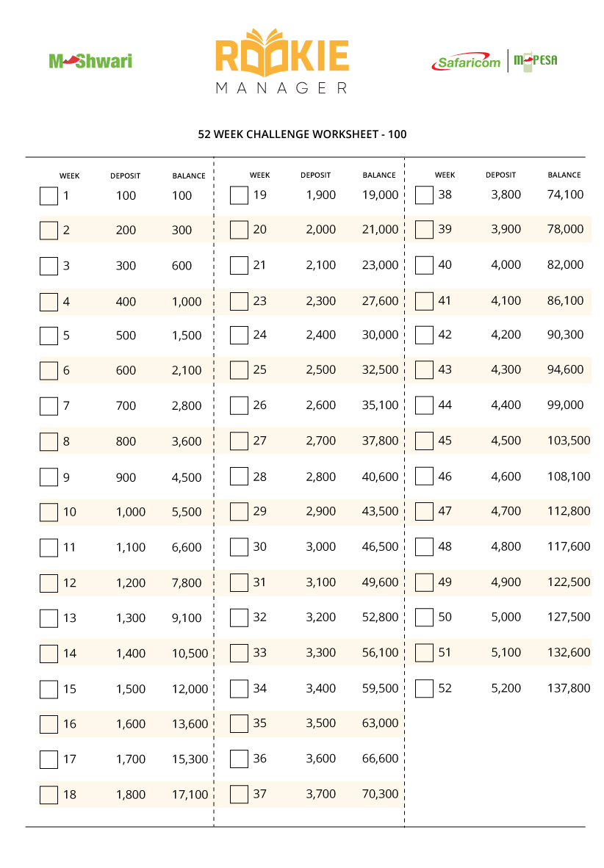The width and height of the screenshot is (604, 868).
Task: Click the worksheet title heading
Action: point(302,134)
